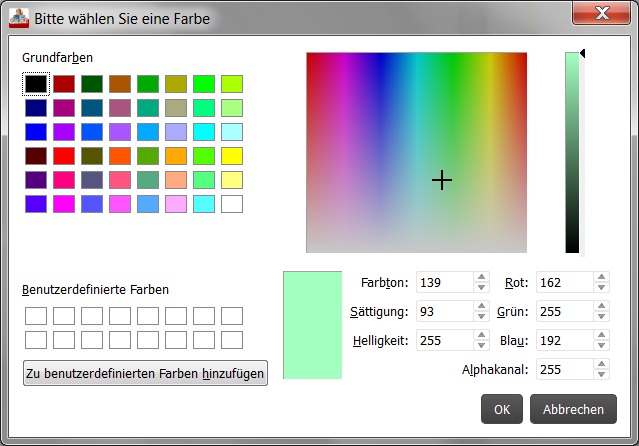Select the first empty custom color slot
This screenshot has width=639, height=446.
click(35, 316)
